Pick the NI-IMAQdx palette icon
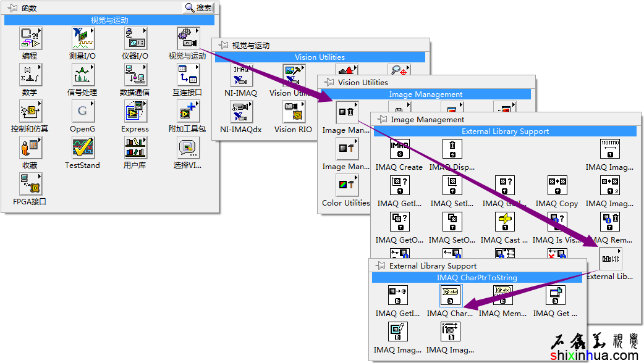The height and width of the screenshot is (363, 644). click(240, 112)
